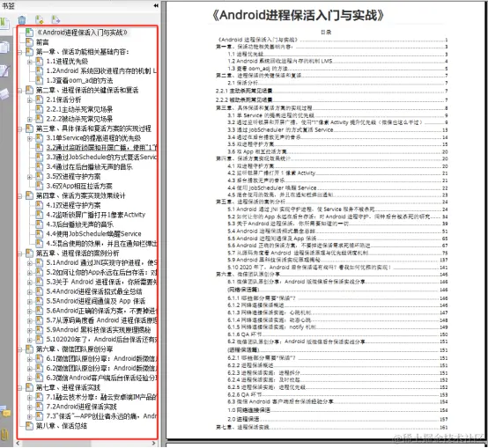Click bookmark icon beside 4.1双进程守护方案
The height and width of the screenshot is (448, 488).
tap(40, 205)
